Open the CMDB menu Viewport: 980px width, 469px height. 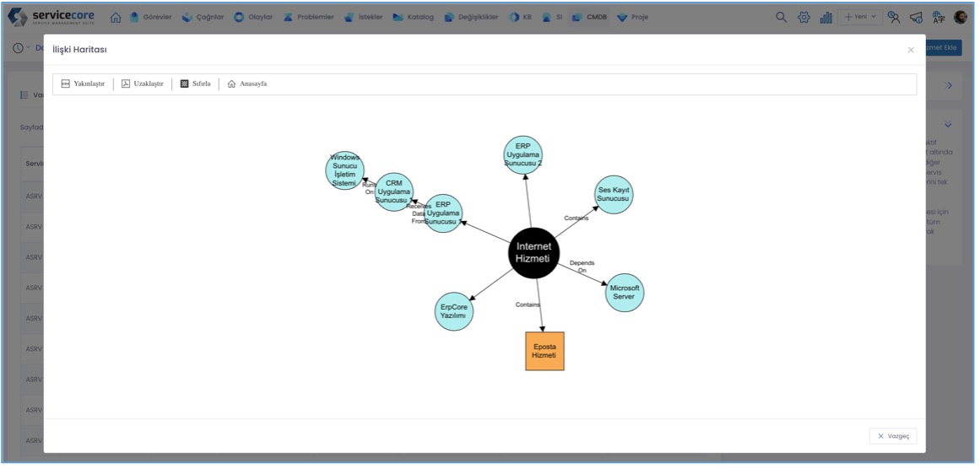coord(589,17)
